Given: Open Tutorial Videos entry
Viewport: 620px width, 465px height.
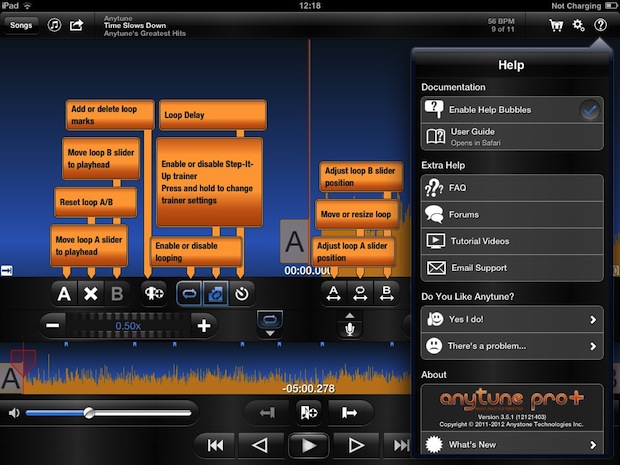Looking at the screenshot, I should (x=512, y=241).
